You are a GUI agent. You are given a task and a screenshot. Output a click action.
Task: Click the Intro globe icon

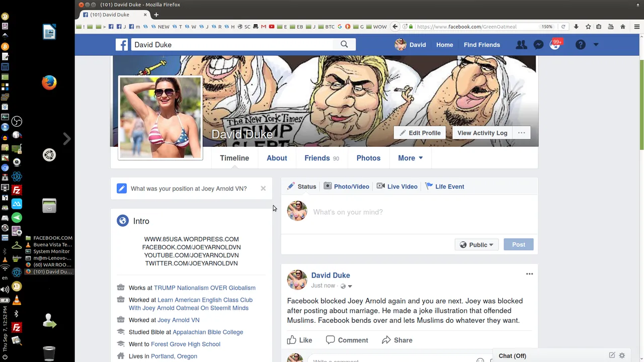coord(123,221)
